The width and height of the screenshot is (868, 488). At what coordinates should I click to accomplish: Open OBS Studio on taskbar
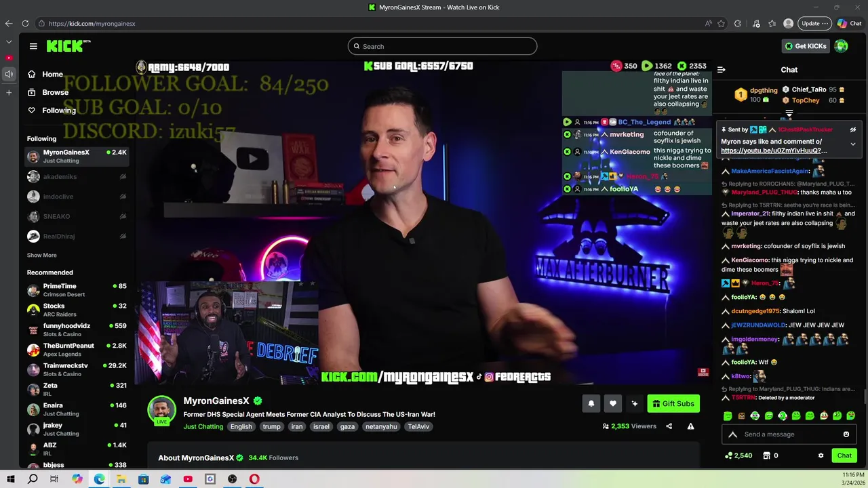[x=232, y=479]
